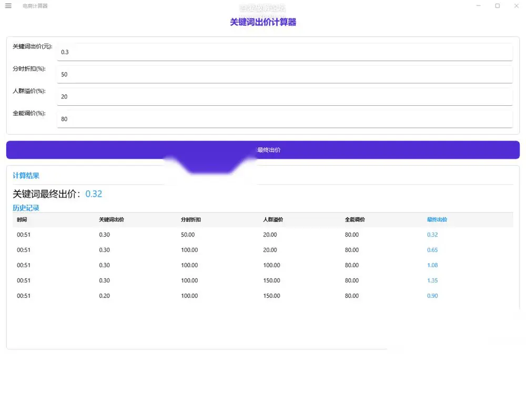Image resolution: width=526 pixels, height=420 pixels.
Task: Click the 最终出价 table column header
Action: [x=437, y=219]
